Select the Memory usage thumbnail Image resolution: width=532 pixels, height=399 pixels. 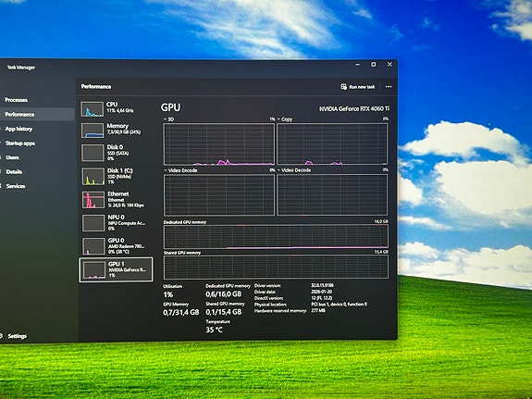pyautogui.click(x=93, y=131)
